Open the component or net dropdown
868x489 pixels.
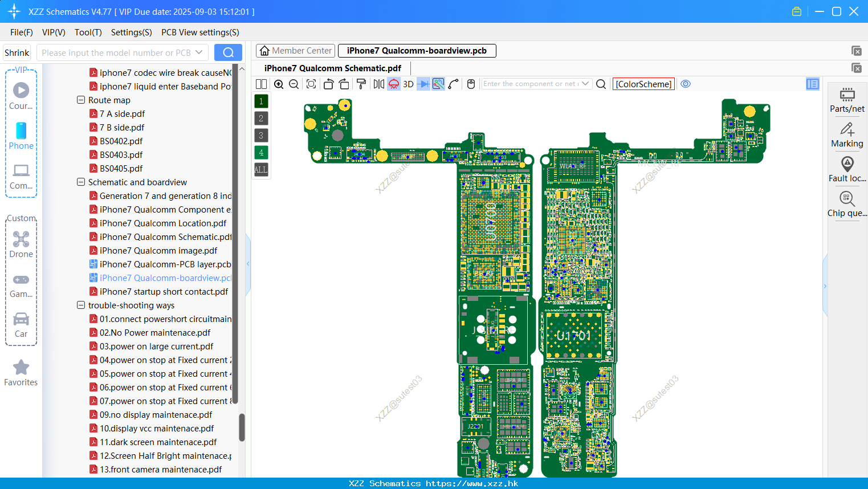pyautogui.click(x=585, y=84)
